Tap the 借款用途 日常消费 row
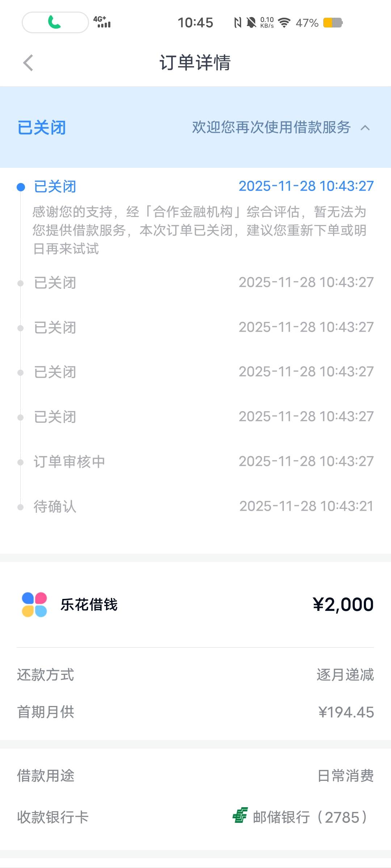The height and width of the screenshot is (868, 391). [195, 776]
